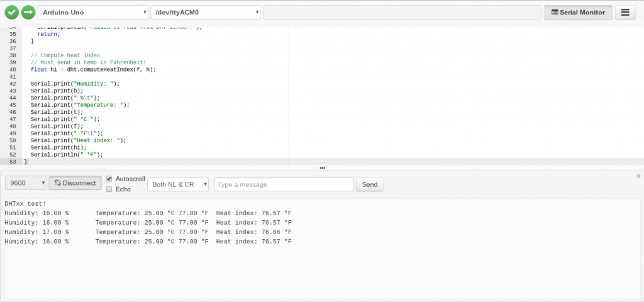
Task: Click the green Upload arrow icon
Action: (28, 12)
